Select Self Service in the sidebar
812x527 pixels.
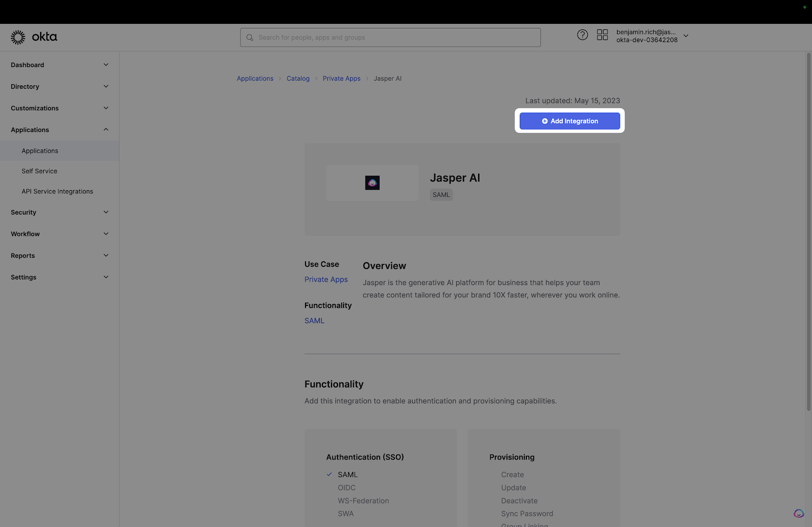pos(40,171)
